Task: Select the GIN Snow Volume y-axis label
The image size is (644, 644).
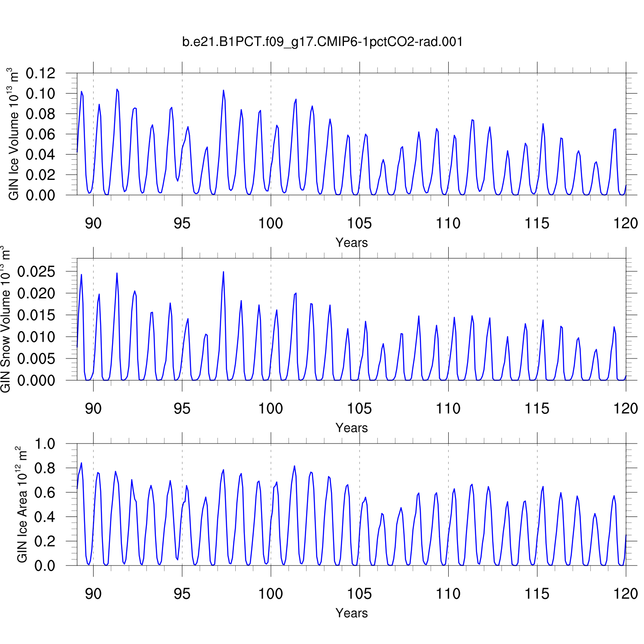Action: [x=5, y=319]
